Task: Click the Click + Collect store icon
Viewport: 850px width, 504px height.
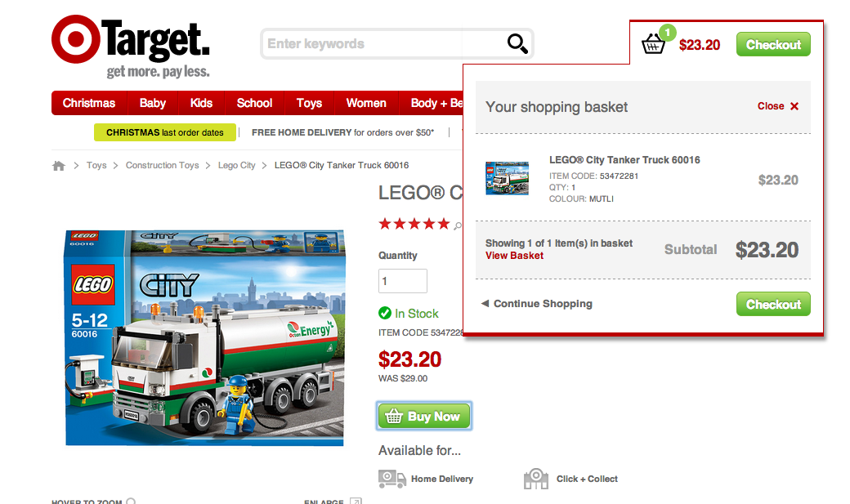Action: 535,479
